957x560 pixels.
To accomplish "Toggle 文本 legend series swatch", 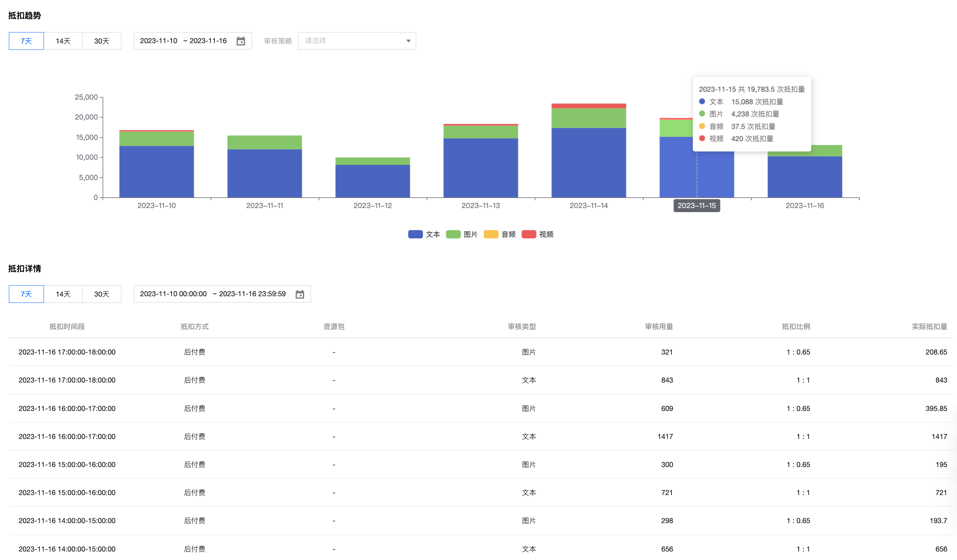I will [415, 235].
